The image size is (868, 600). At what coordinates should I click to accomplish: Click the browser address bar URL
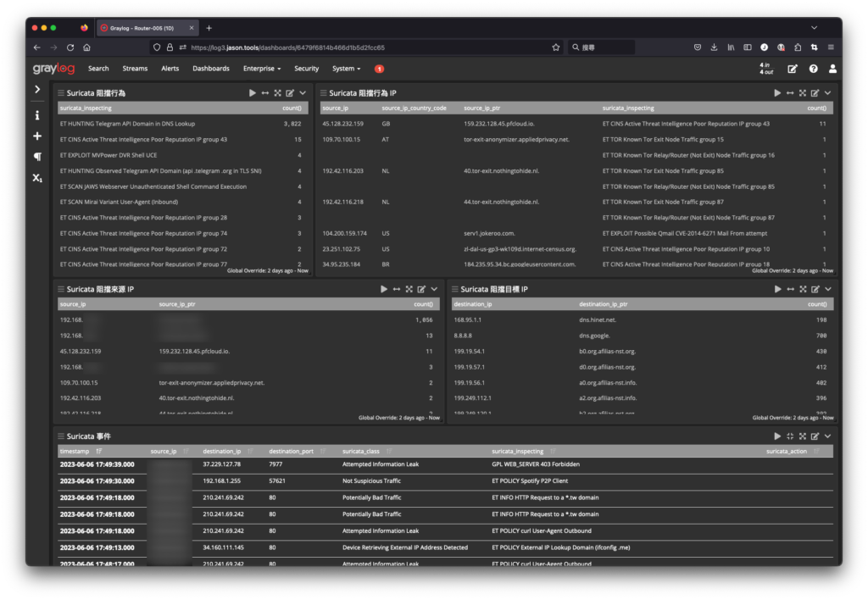tap(288, 47)
